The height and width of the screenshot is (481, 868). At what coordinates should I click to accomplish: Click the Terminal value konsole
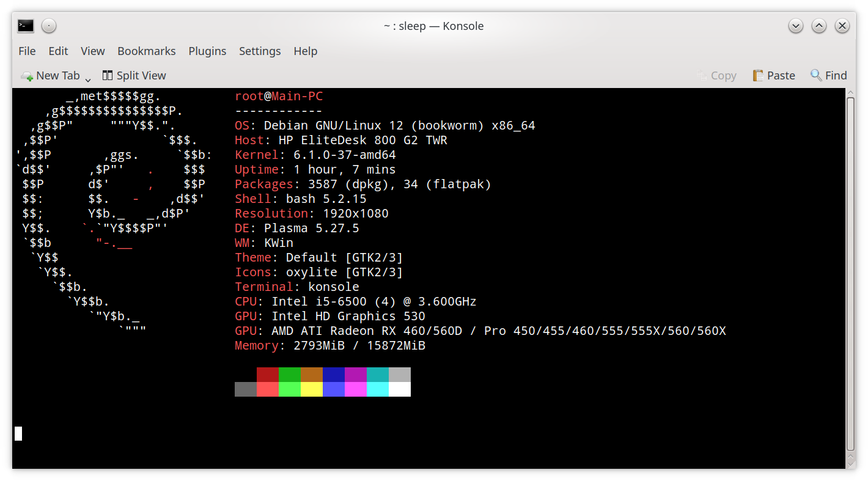coord(334,287)
